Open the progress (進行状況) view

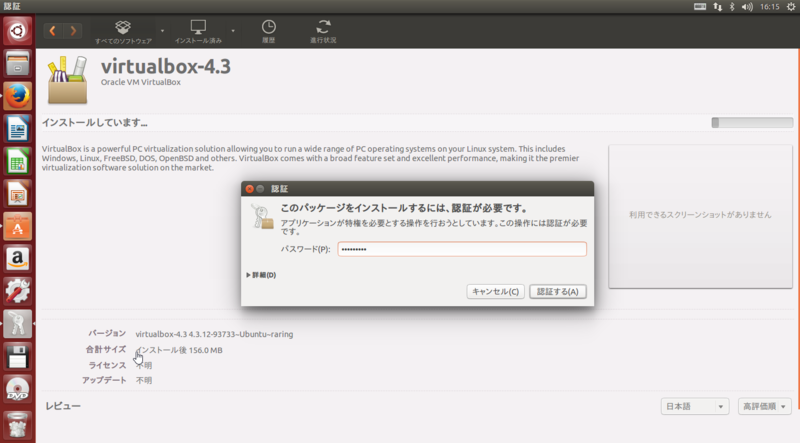point(323,32)
